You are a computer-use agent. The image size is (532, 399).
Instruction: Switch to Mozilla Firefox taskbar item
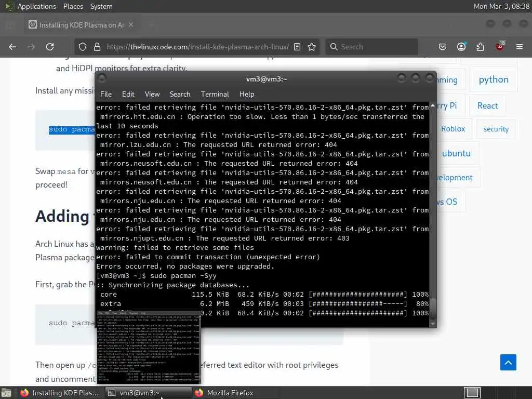235,393
